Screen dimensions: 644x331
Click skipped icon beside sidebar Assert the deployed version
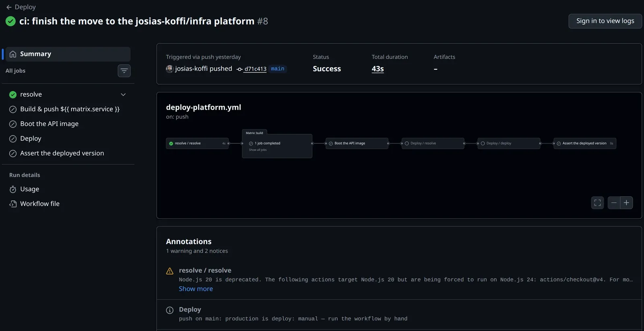[13, 153]
